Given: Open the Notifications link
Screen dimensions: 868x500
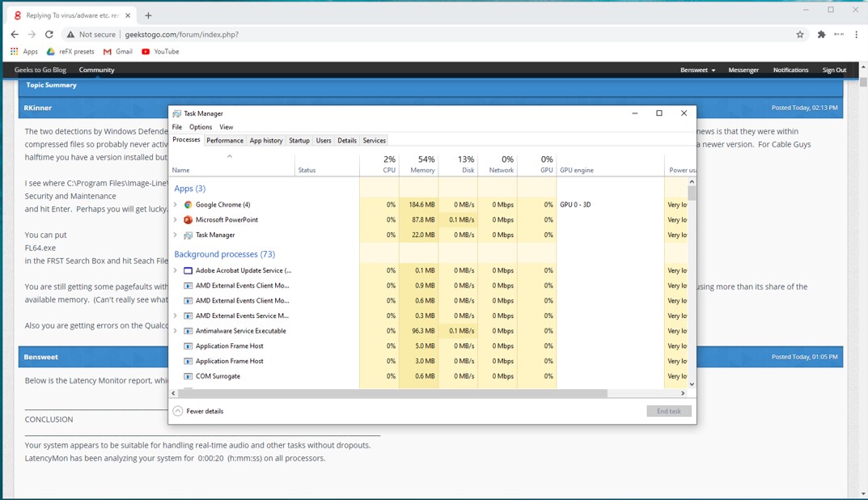Looking at the screenshot, I should point(790,70).
